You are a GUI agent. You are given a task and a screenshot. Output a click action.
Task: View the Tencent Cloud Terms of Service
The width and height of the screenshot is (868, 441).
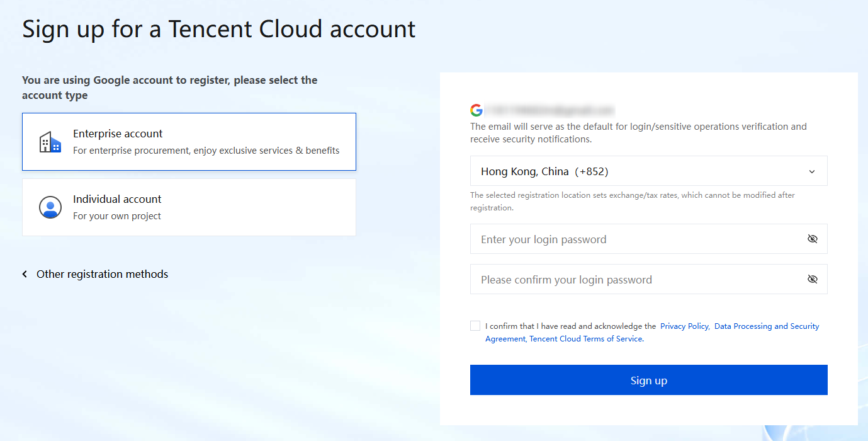pyautogui.click(x=585, y=339)
